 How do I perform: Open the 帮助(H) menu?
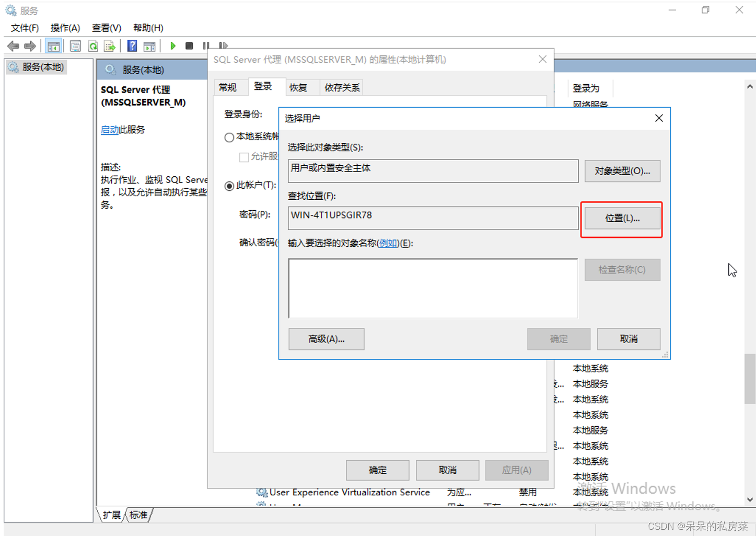148,28
